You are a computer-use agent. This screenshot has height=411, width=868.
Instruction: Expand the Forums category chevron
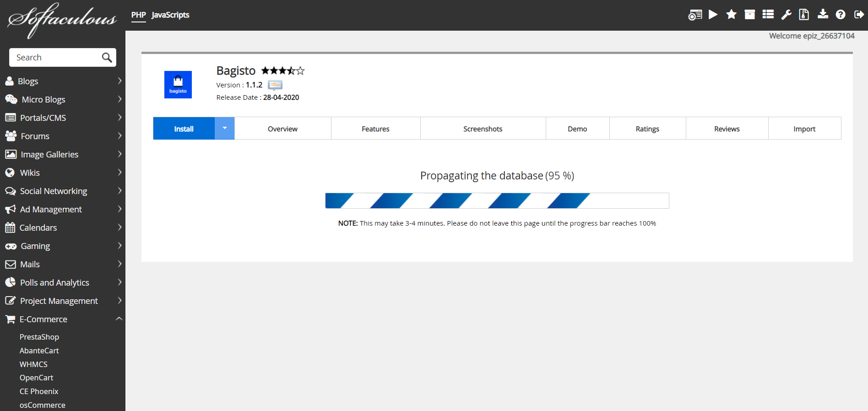(119, 136)
